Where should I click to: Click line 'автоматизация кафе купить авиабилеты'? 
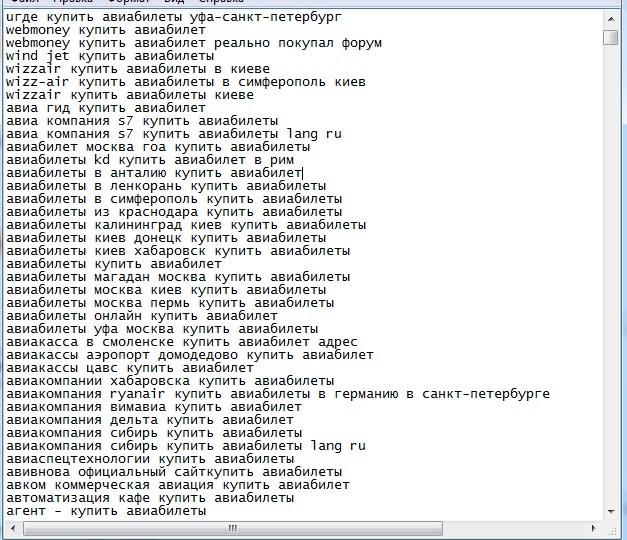click(x=150, y=498)
